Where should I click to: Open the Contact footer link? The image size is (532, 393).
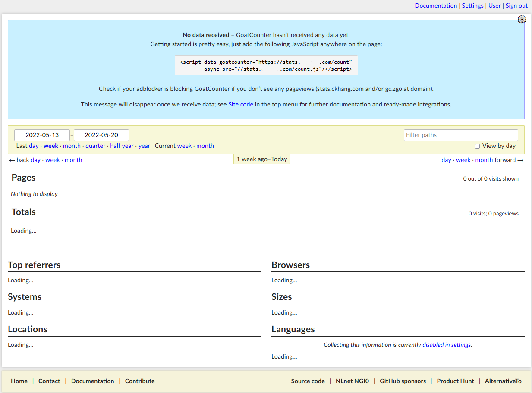(49, 381)
